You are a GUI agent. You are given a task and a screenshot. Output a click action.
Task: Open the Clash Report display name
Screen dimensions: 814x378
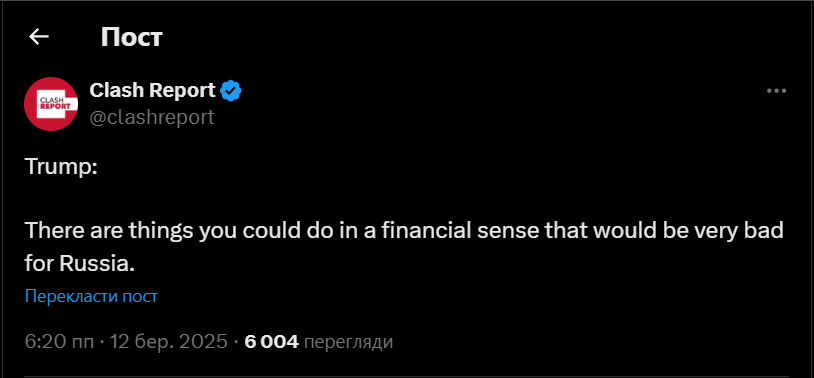[152, 90]
